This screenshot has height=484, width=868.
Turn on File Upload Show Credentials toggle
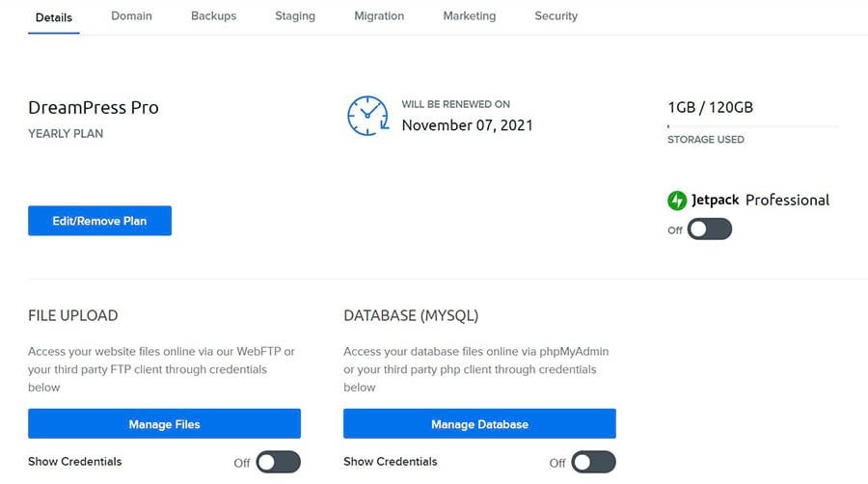point(278,462)
